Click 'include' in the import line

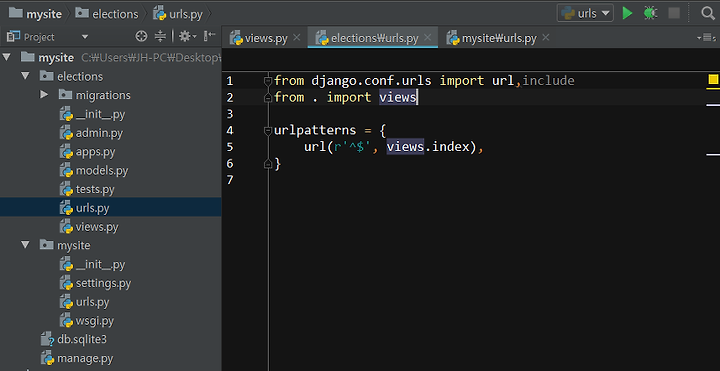click(x=549, y=81)
